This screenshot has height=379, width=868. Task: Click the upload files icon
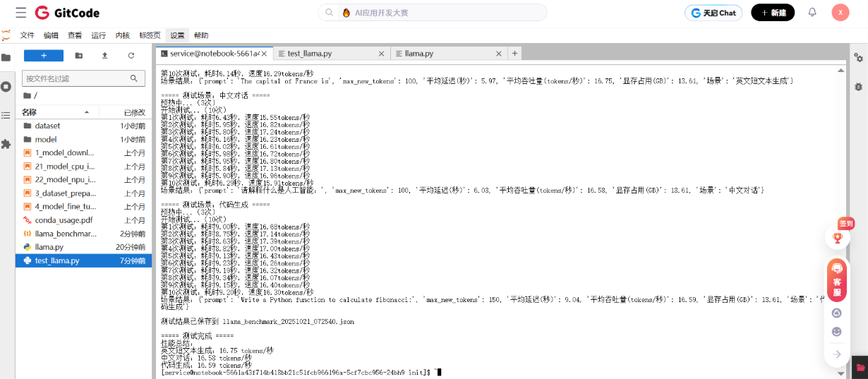(104, 55)
